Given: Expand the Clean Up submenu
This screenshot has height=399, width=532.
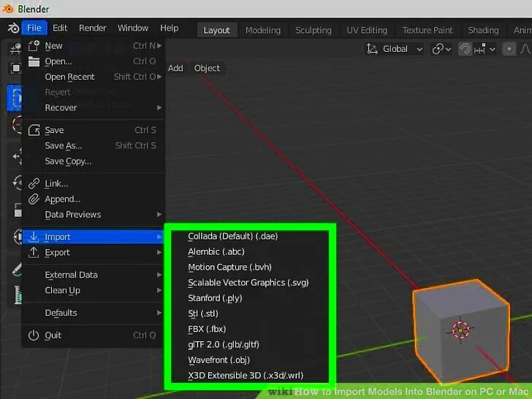Looking at the screenshot, I should [x=94, y=291].
